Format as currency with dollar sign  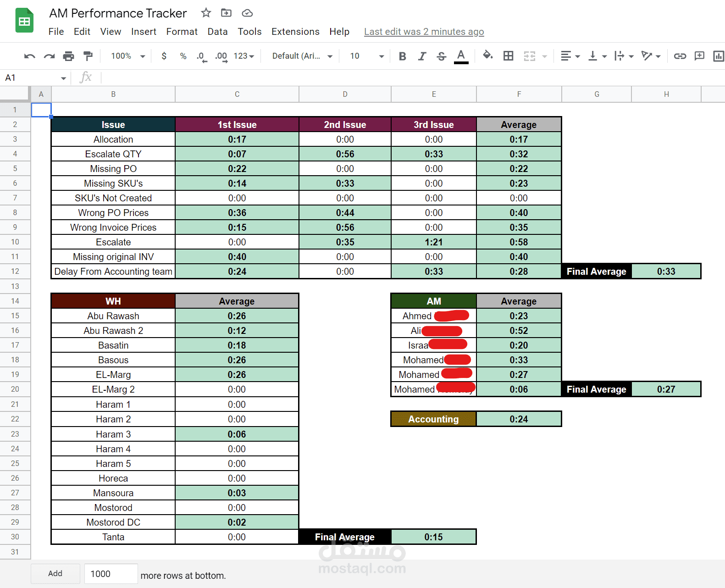point(164,56)
